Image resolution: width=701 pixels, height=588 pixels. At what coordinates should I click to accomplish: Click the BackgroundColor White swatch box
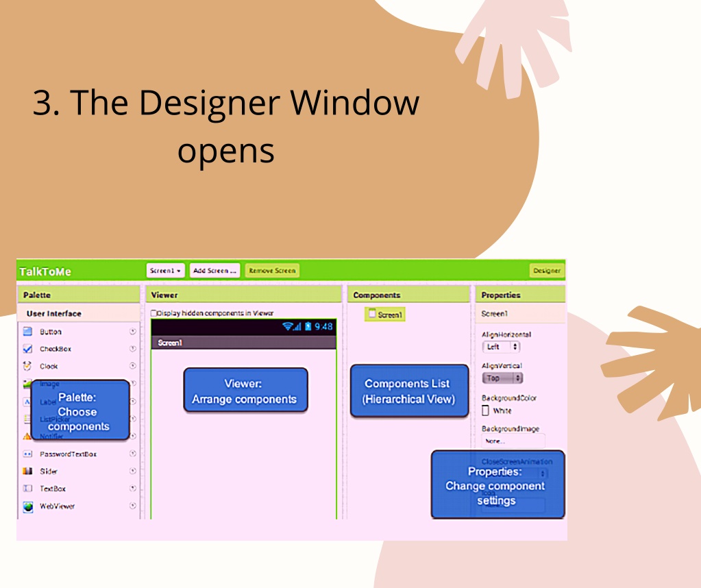[486, 411]
